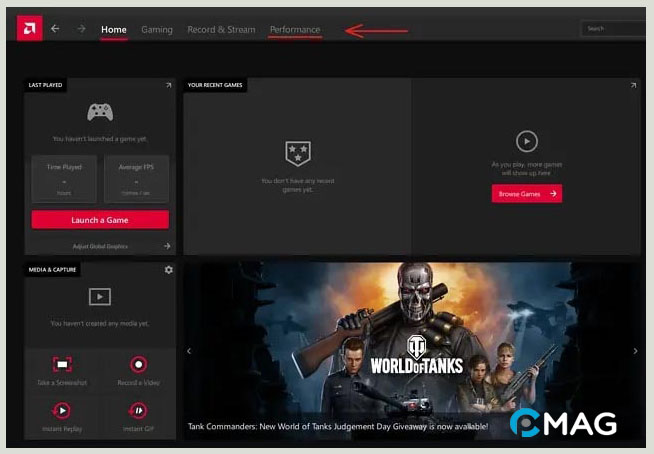
Task: Click the AMD logo icon
Action: [x=29, y=29]
